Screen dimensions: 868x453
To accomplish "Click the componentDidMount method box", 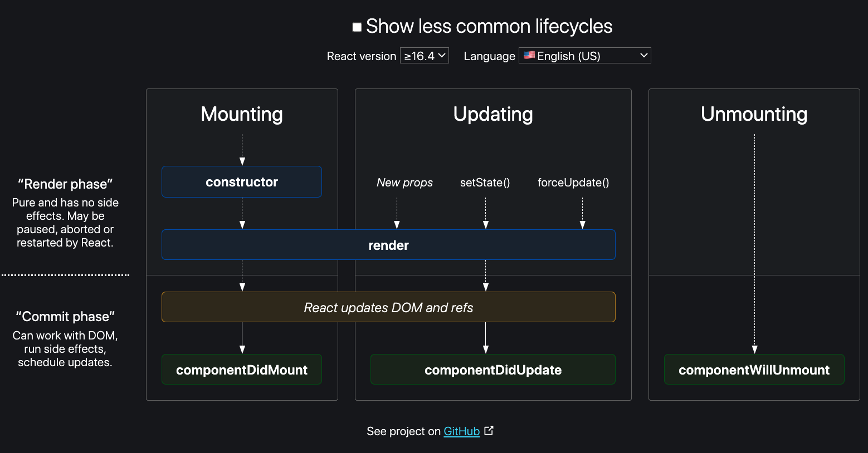I will tap(242, 370).
